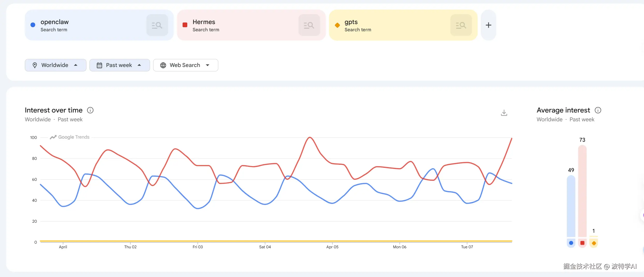The image size is (644, 277).
Task: Click the red Hermes average interest bar
Action: coord(582,191)
